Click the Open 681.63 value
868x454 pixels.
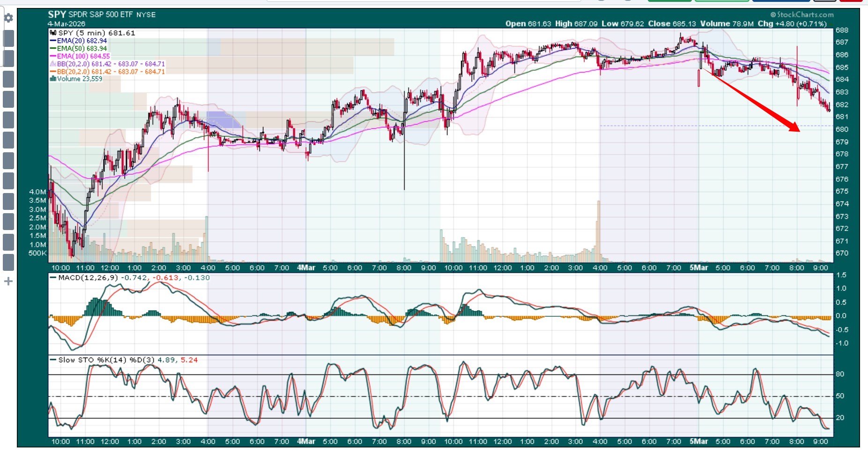pos(528,23)
